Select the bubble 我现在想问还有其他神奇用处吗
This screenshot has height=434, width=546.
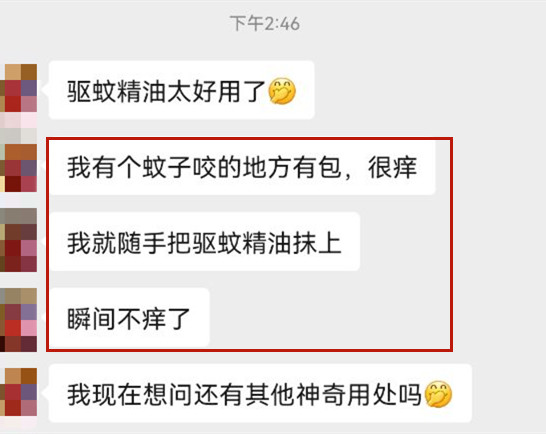260,394
